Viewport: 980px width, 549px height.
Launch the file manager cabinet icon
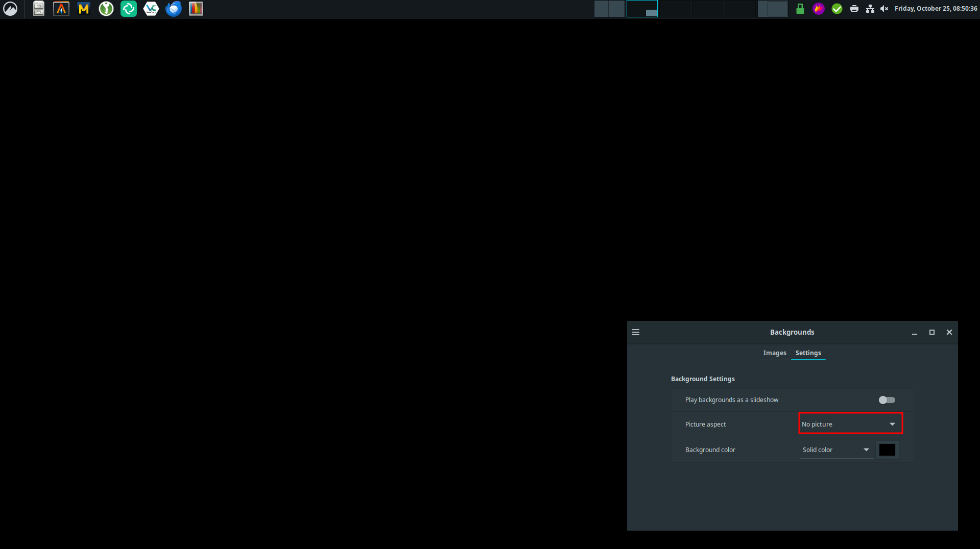[x=39, y=9]
